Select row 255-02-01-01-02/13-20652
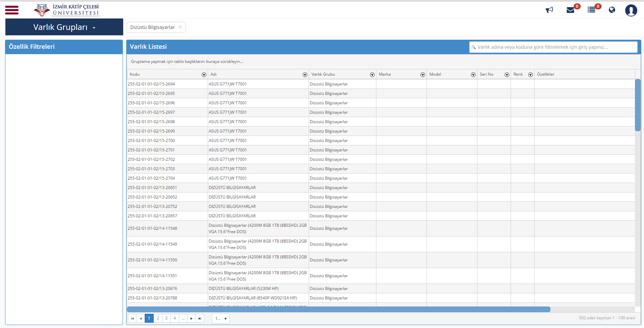Screen dimensions: 644x328 (381, 197)
